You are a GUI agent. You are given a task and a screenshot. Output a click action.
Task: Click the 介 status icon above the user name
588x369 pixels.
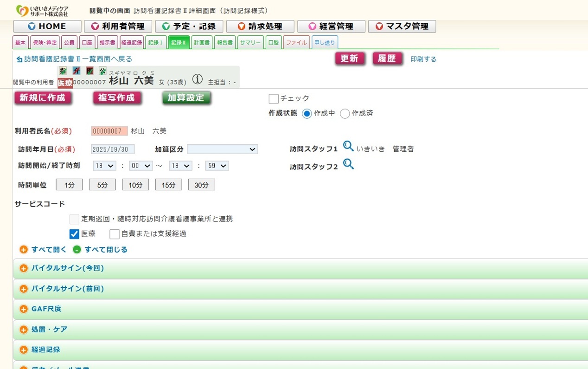pos(77,71)
